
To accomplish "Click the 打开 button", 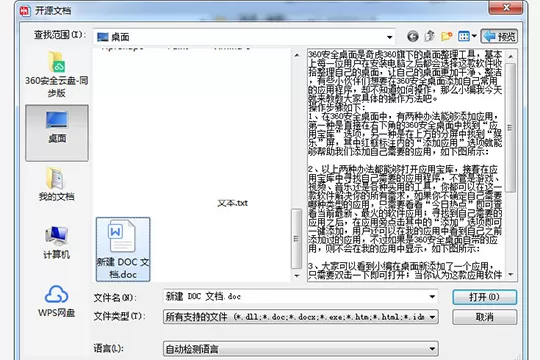I will (x=484, y=297).
